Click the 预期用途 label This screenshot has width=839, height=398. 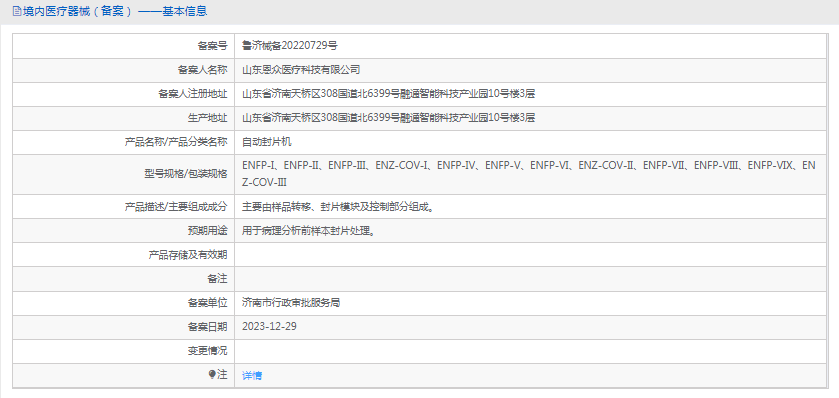coord(207,231)
